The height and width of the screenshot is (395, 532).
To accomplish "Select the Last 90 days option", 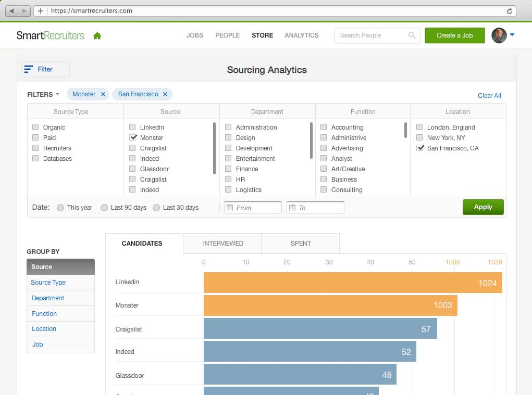I will [104, 208].
